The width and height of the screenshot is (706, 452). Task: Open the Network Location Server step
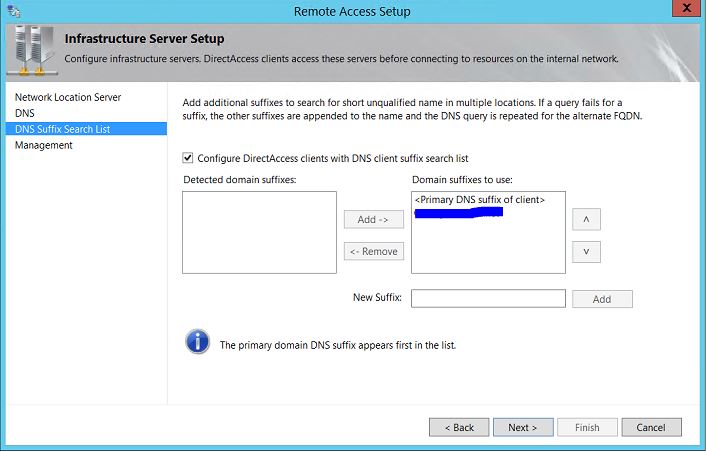68,97
